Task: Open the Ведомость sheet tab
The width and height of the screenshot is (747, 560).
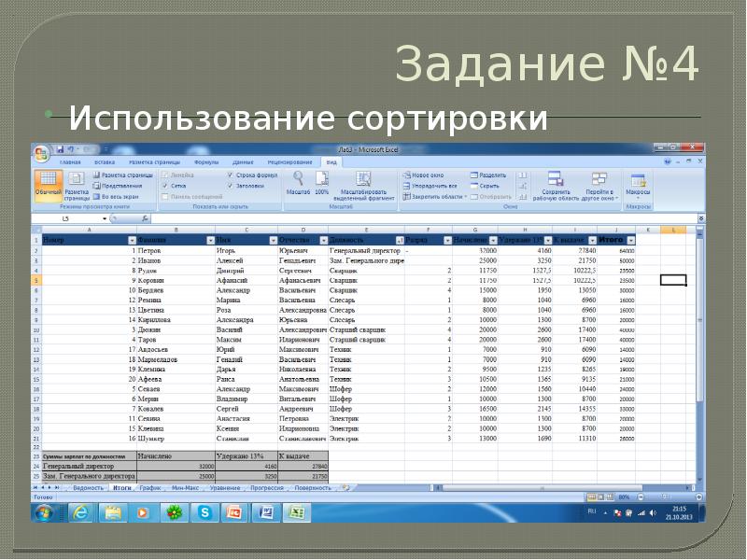Action: click(88, 488)
